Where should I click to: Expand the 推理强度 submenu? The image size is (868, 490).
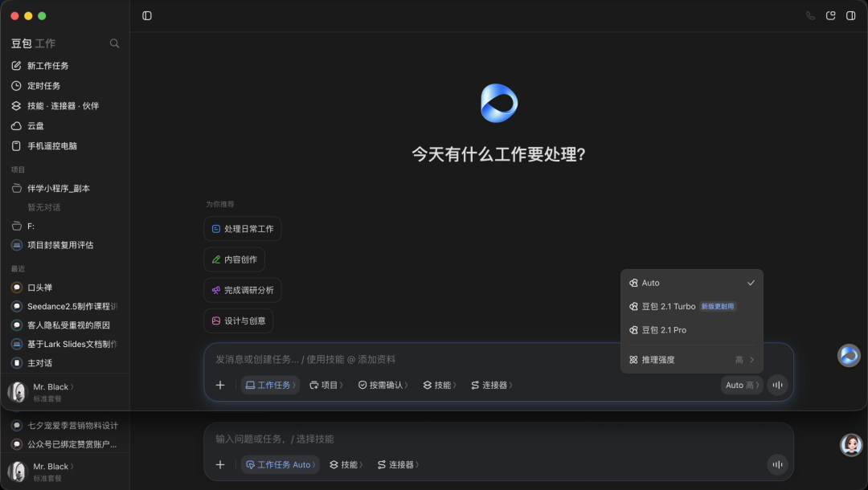692,360
